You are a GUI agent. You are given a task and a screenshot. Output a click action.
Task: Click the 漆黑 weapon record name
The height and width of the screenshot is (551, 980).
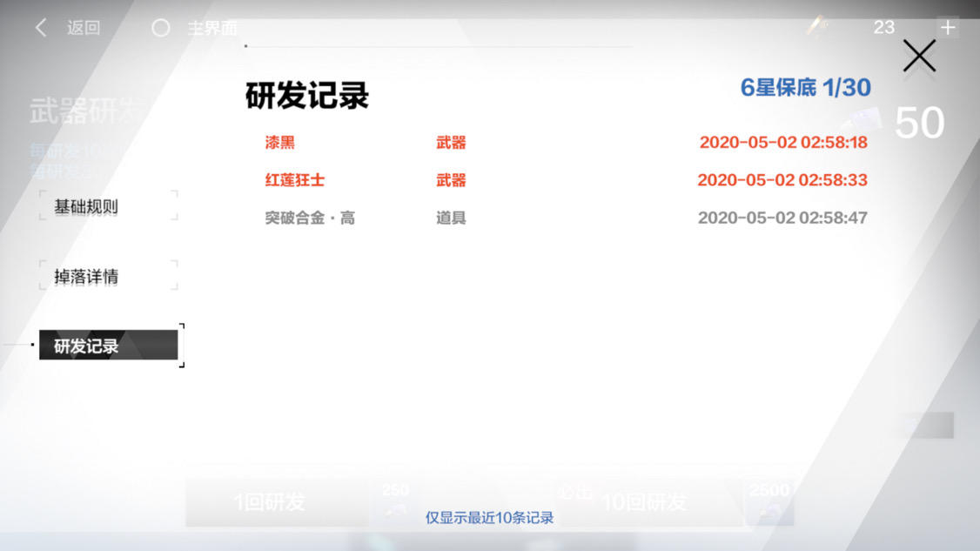pyautogui.click(x=279, y=143)
